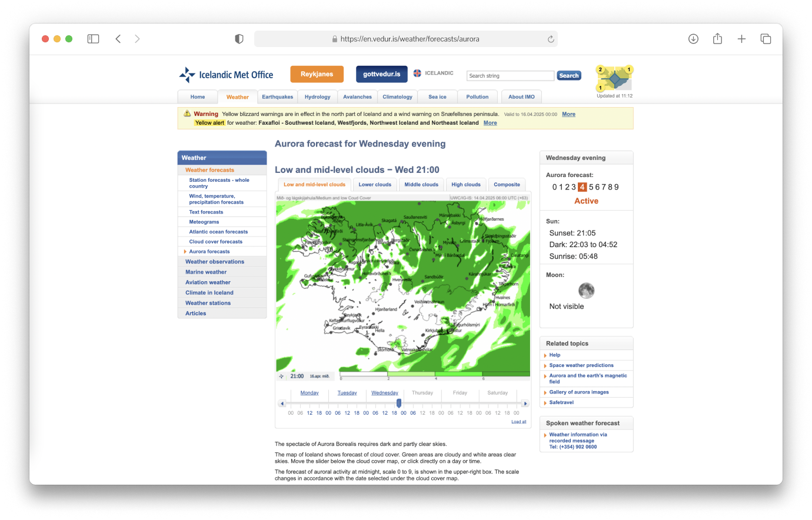Click the forecast time slider handle
This screenshot has width=812, height=520.
point(399,403)
